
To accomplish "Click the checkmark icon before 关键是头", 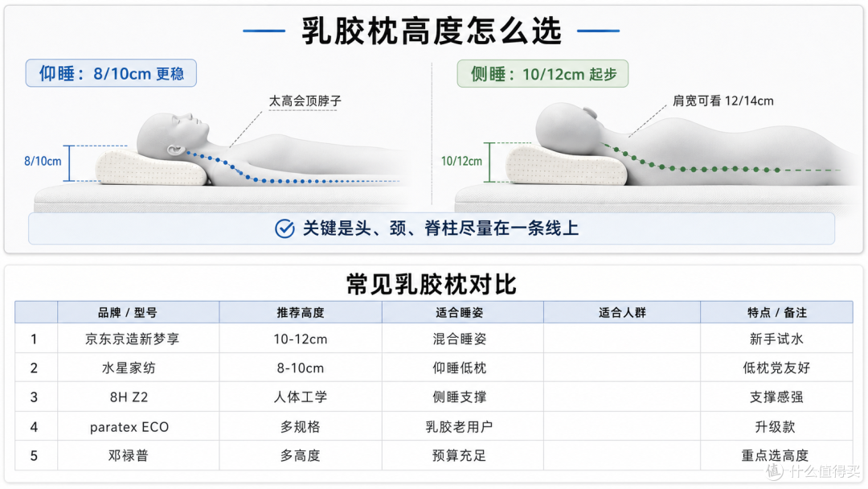I will 285,228.
